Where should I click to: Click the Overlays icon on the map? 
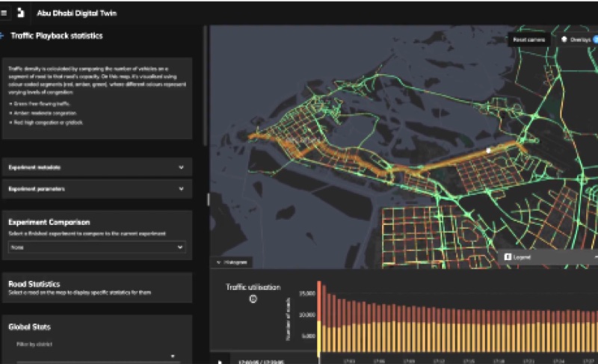[564, 40]
